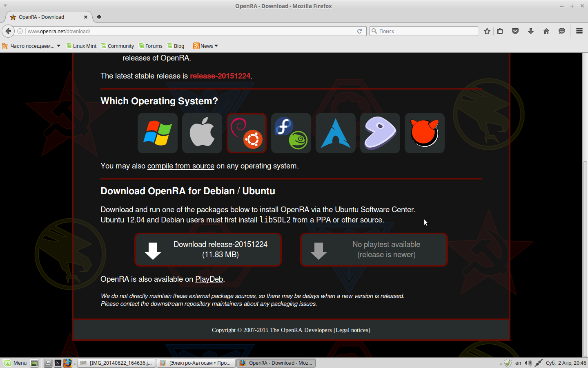Select the Debian / Ubuntu icon
The height and width of the screenshot is (368, 588).
tap(247, 133)
